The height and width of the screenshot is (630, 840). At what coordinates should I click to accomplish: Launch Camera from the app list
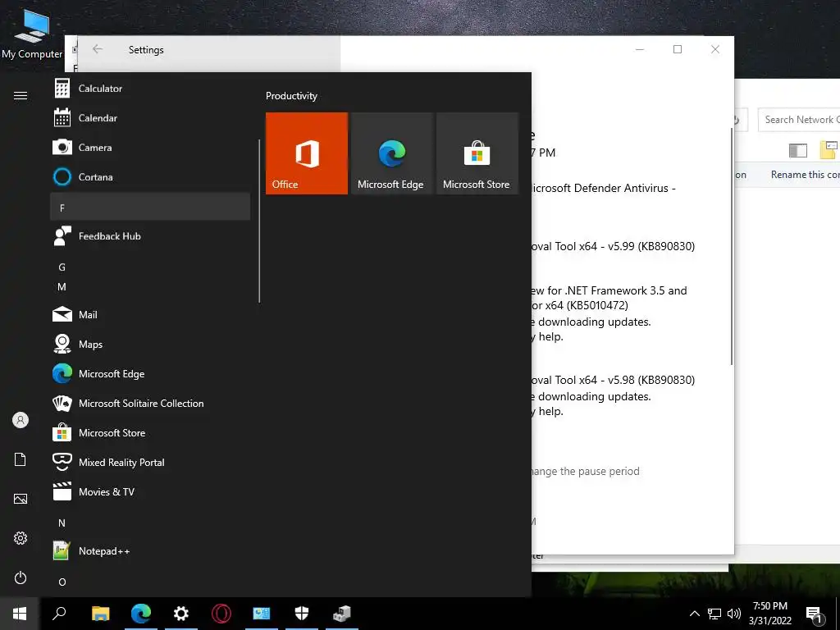pyautogui.click(x=150, y=148)
